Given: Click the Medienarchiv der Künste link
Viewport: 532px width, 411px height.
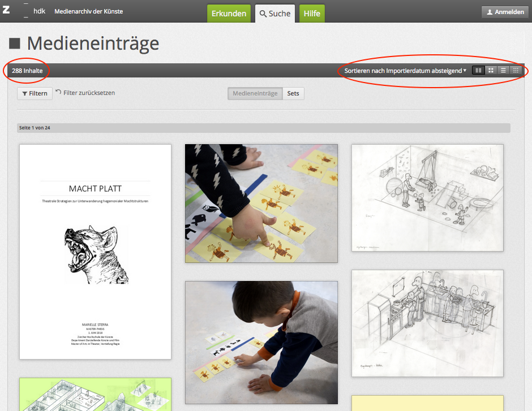Looking at the screenshot, I should click(88, 11).
